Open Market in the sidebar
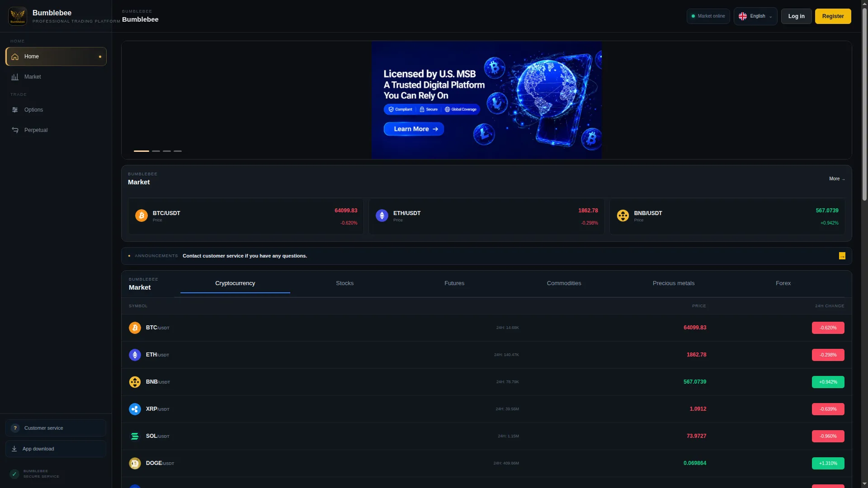Image resolution: width=868 pixels, height=488 pixels. (x=56, y=77)
